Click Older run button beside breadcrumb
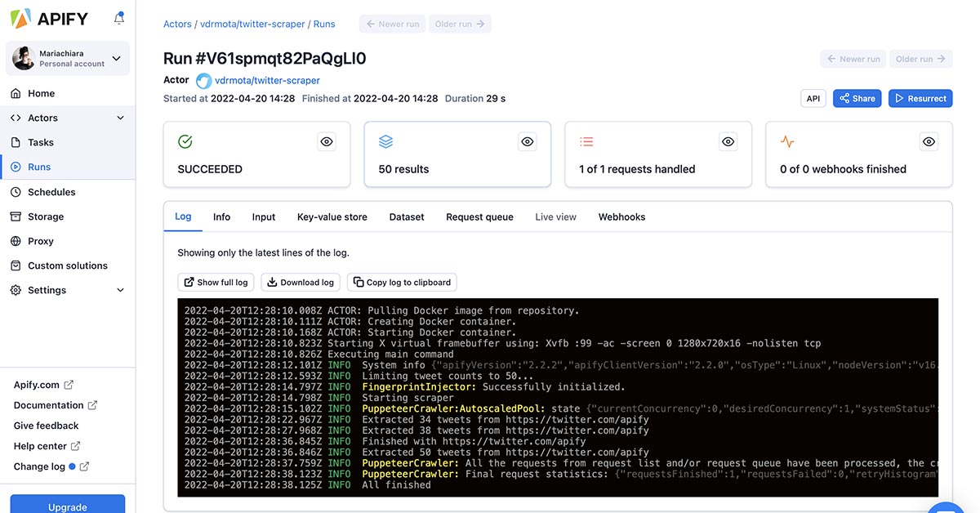The width and height of the screenshot is (980, 513). click(460, 24)
